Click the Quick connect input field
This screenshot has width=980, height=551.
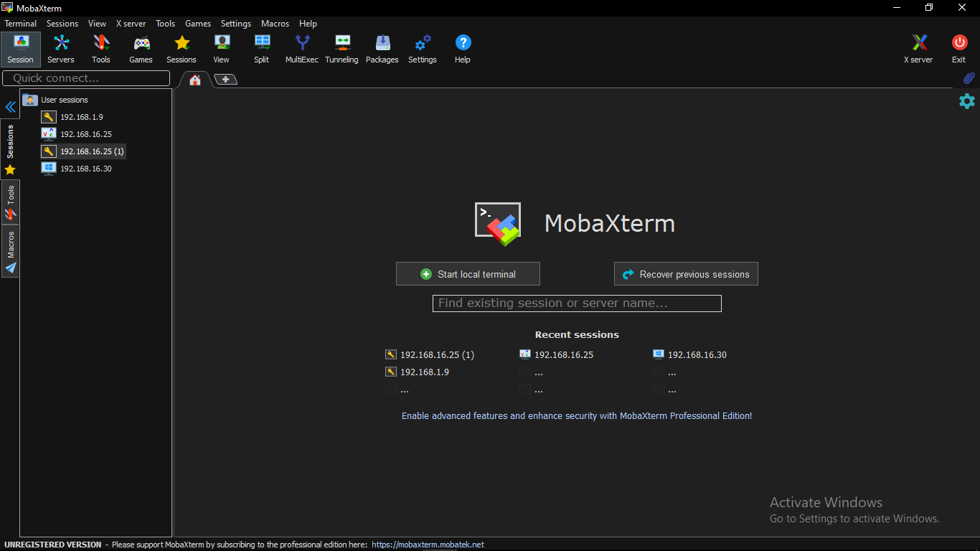click(86, 78)
